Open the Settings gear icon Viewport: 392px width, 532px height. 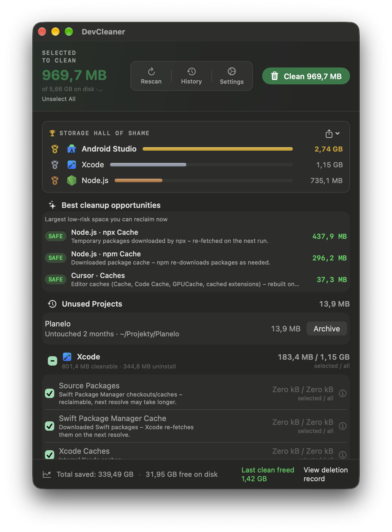[232, 72]
